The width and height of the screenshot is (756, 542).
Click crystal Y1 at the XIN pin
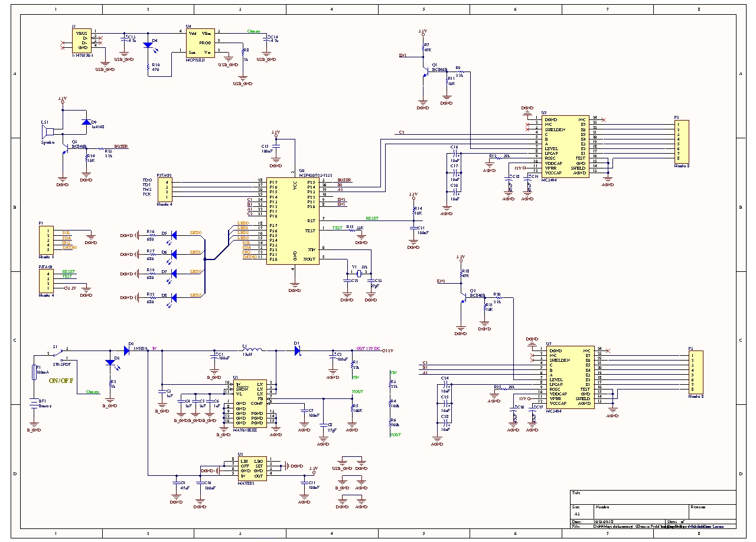point(359,272)
